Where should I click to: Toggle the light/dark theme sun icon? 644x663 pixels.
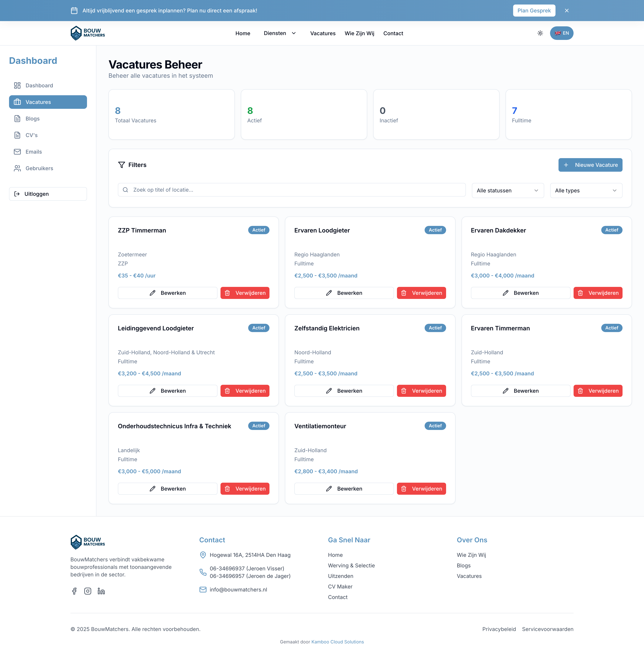[x=540, y=33]
